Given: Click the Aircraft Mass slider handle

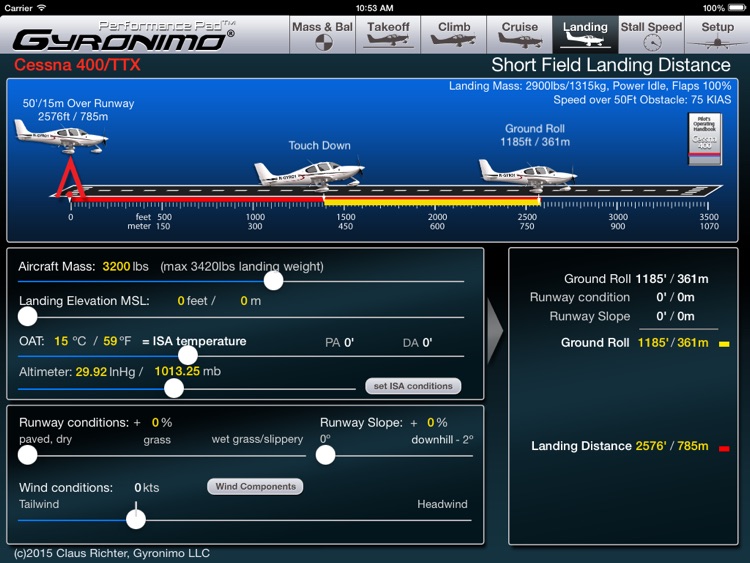Looking at the screenshot, I should [x=273, y=281].
